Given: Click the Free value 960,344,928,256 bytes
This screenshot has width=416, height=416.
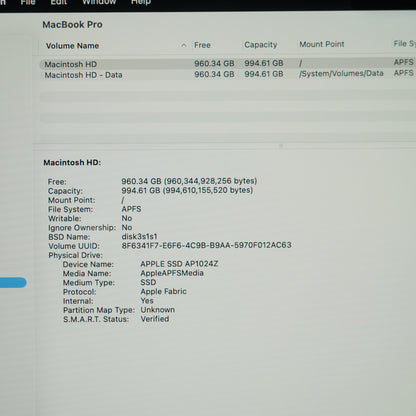Looking at the screenshot, I should (x=189, y=181).
